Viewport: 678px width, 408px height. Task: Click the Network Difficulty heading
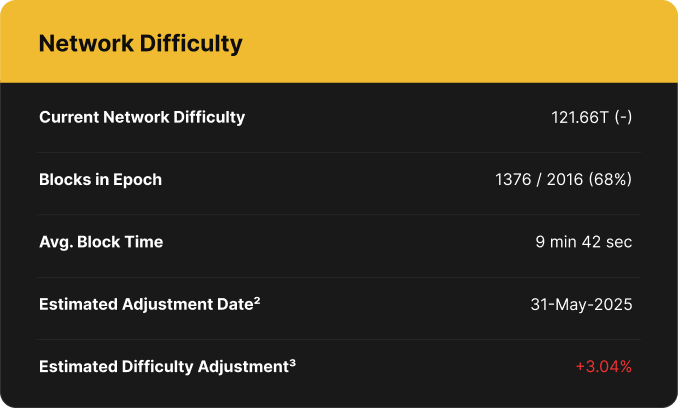coord(141,45)
